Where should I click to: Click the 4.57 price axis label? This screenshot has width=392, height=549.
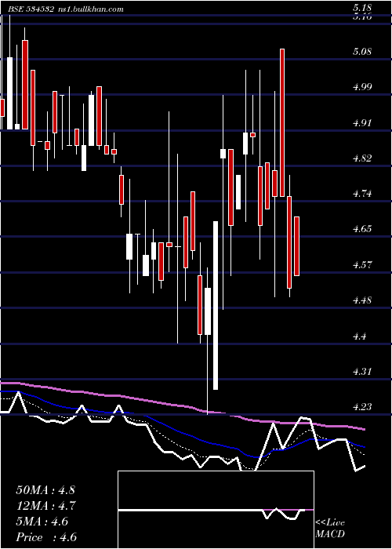pyautogui.click(x=362, y=265)
